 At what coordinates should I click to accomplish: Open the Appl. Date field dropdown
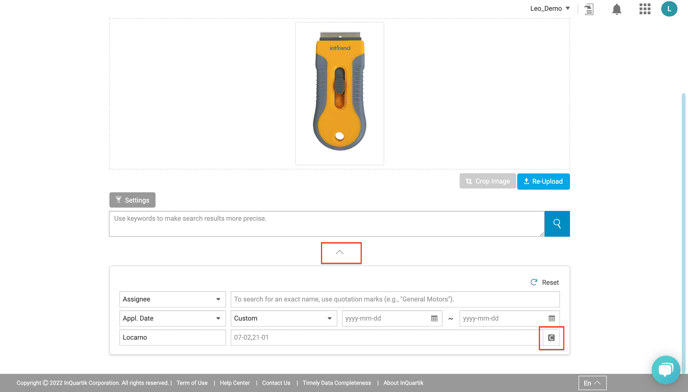pos(172,319)
